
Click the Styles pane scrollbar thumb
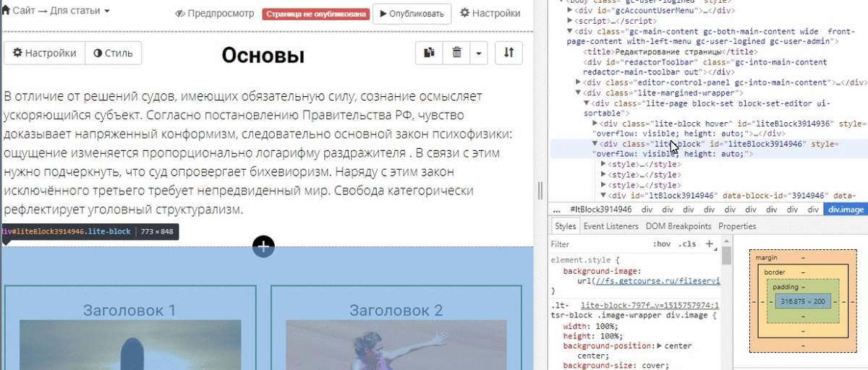pos(726,254)
